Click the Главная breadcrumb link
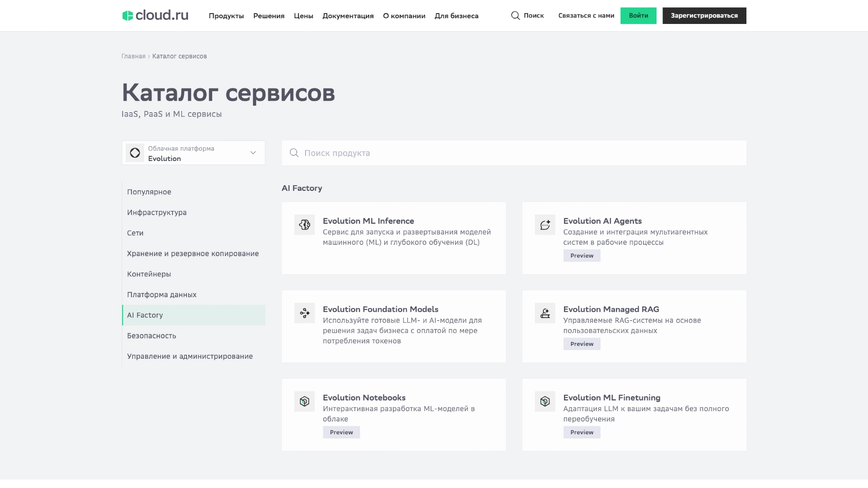The width and height of the screenshot is (868, 488). pyautogui.click(x=133, y=56)
